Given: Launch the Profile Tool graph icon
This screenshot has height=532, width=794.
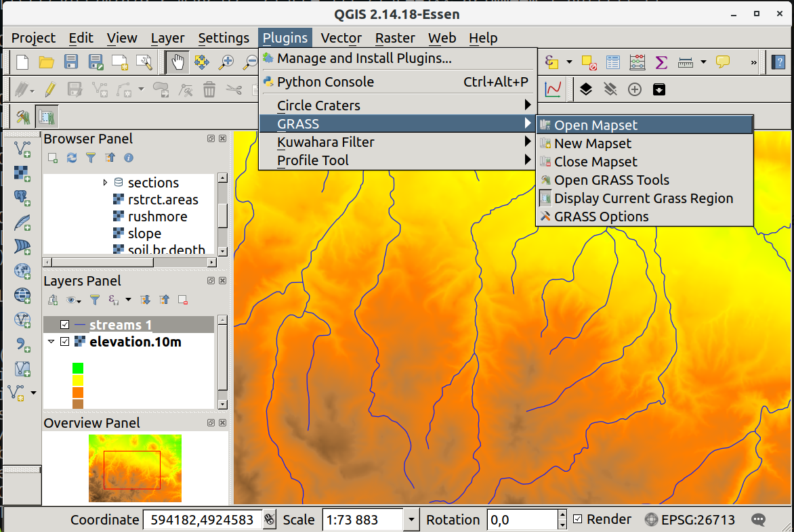Looking at the screenshot, I should 553,90.
